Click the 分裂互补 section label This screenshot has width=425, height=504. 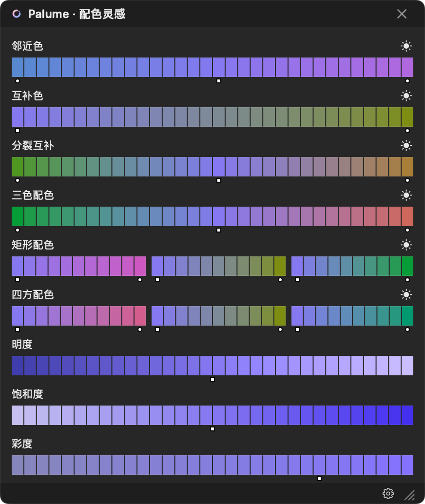tap(33, 146)
